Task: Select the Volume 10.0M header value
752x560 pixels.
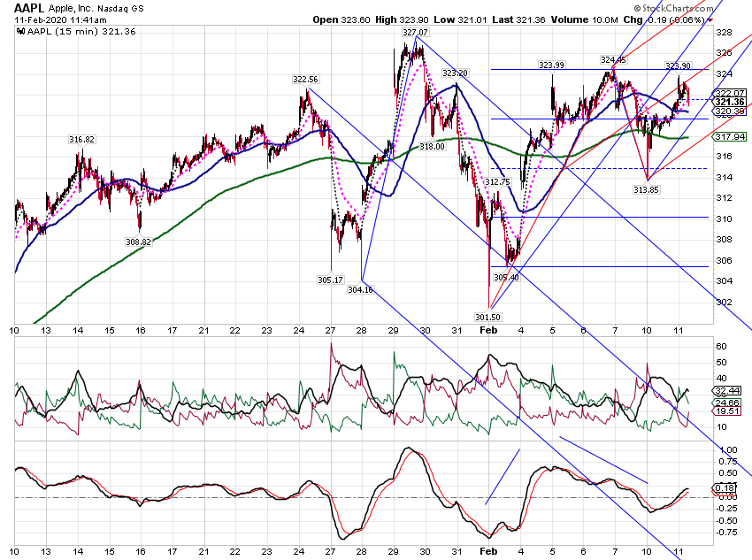Action: click(x=584, y=19)
